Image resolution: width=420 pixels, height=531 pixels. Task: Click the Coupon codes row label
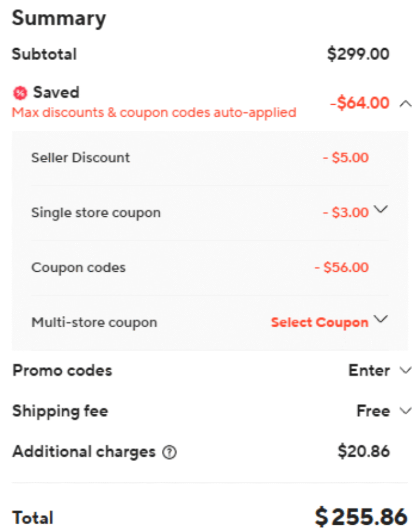tap(78, 268)
